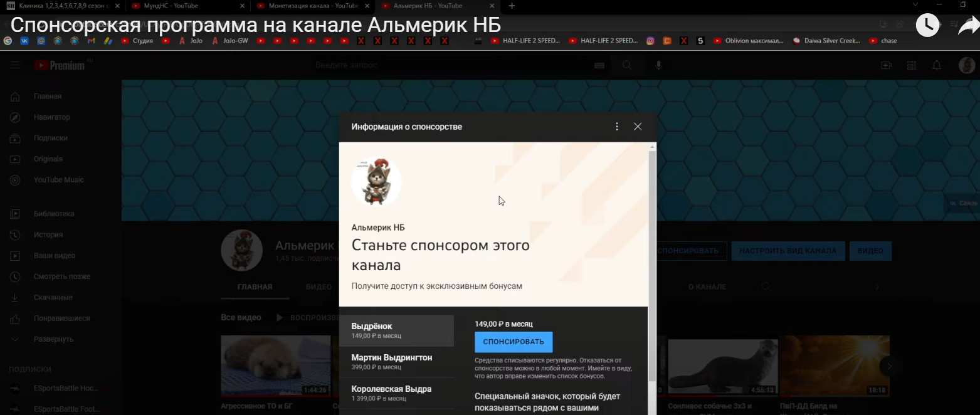Click the Альмерик НБ avatar in dialog
The height and width of the screenshot is (415, 980).
376,181
